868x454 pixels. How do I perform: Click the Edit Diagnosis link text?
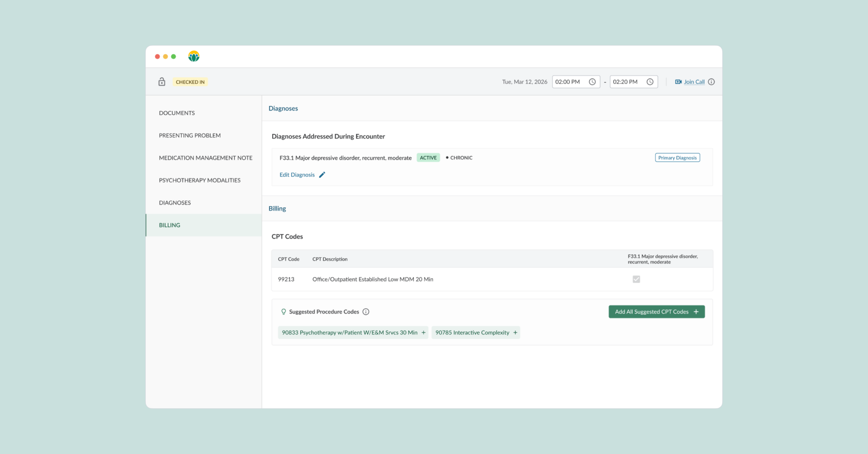tap(297, 174)
